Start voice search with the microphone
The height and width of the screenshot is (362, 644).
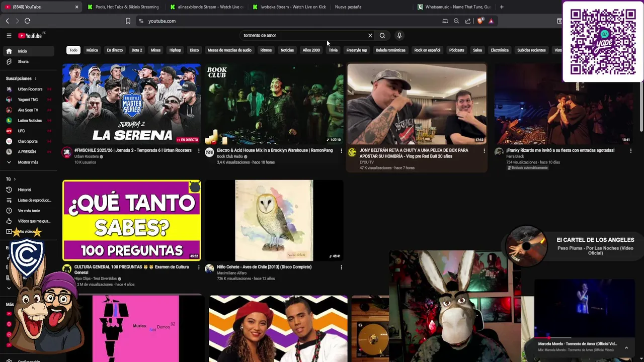(399, 36)
